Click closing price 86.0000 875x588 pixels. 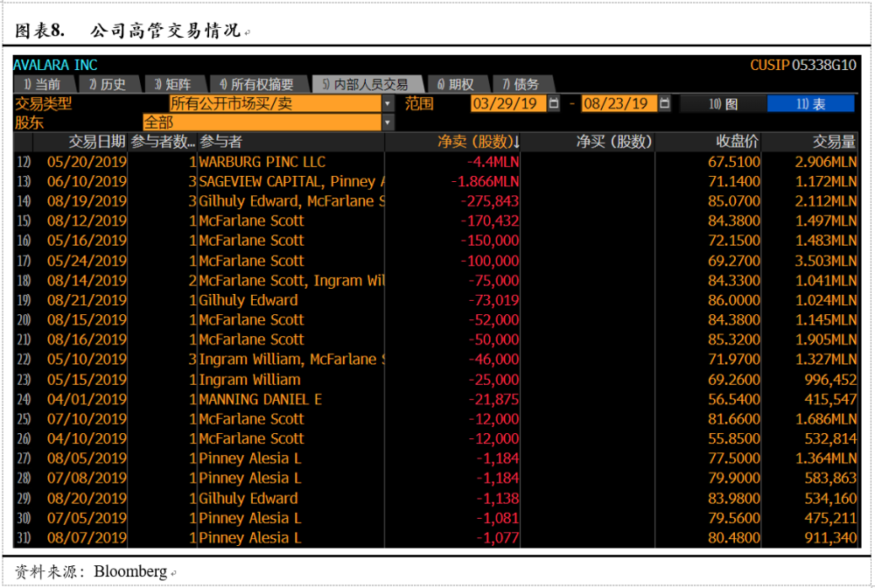point(734,300)
